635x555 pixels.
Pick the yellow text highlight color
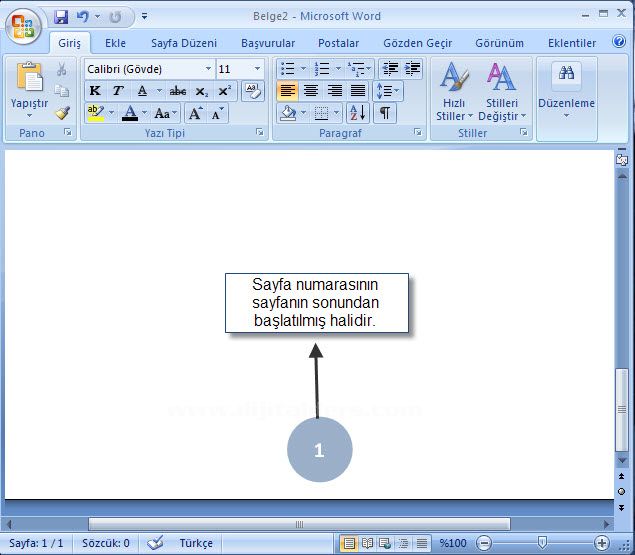click(x=96, y=113)
